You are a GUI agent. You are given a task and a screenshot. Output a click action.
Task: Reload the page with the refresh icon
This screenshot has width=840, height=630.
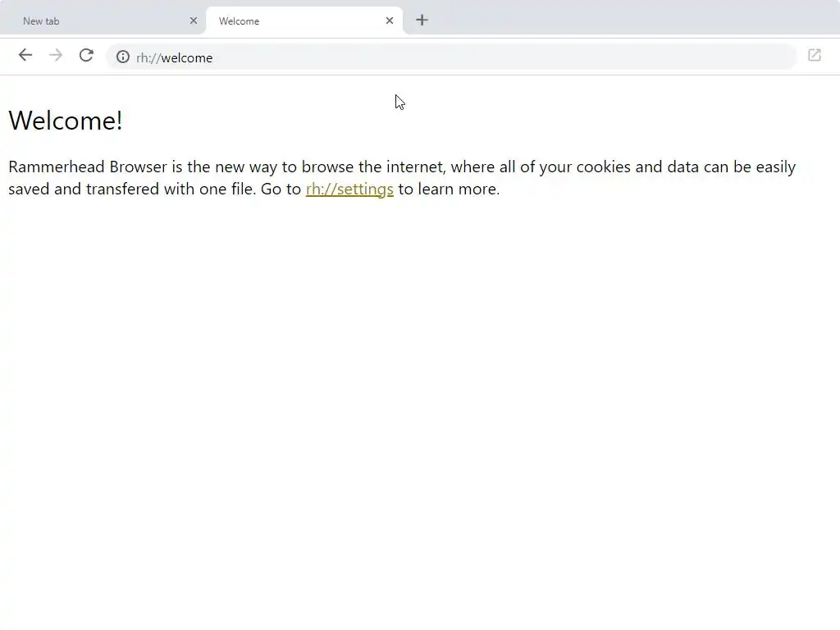click(86, 55)
